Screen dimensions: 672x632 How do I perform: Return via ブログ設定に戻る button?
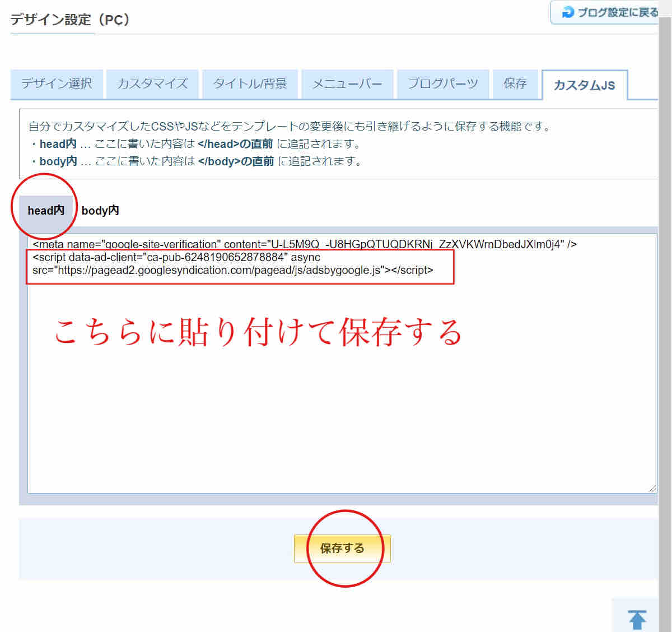click(x=605, y=12)
